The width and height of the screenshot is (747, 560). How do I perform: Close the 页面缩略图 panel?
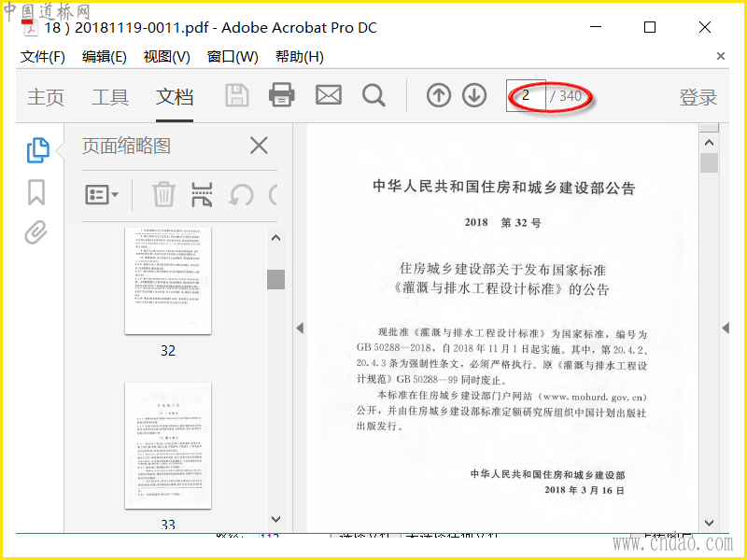(x=259, y=146)
